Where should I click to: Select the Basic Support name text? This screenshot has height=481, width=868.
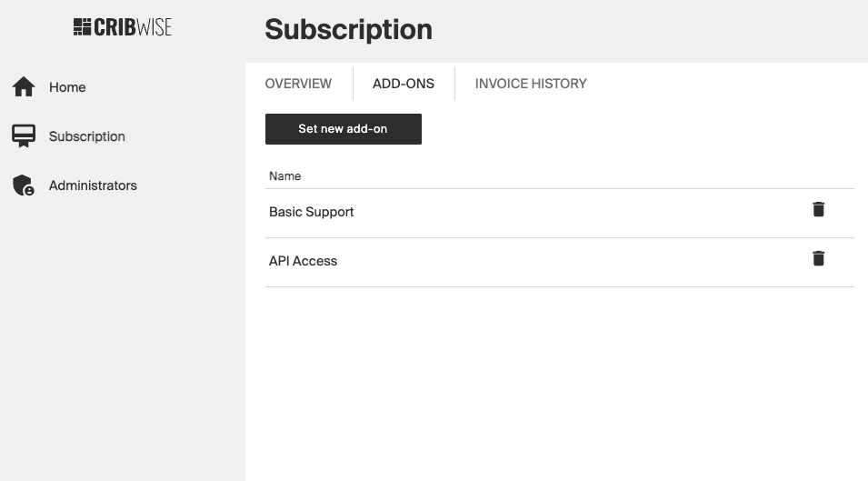click(x=311, y=212)
